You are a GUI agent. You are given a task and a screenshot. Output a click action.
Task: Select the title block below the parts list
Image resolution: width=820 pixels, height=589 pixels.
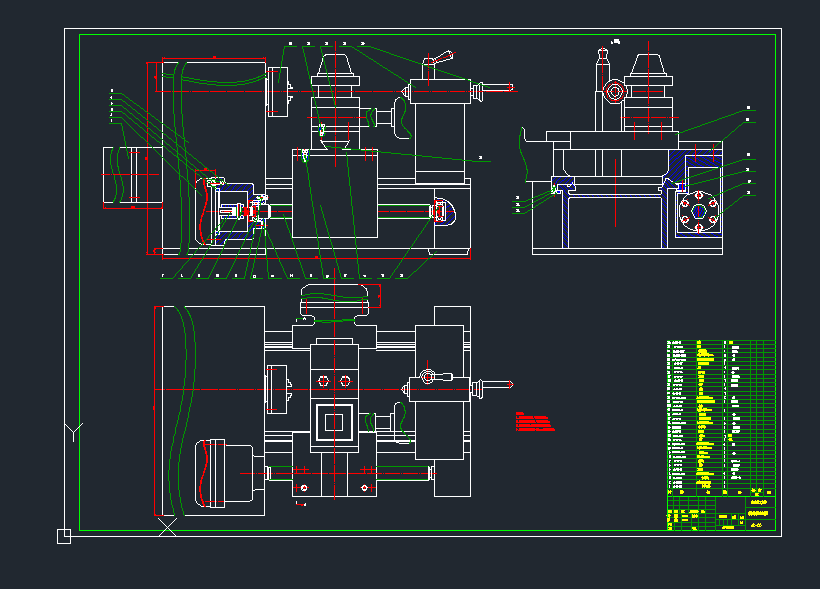(720, 512)
